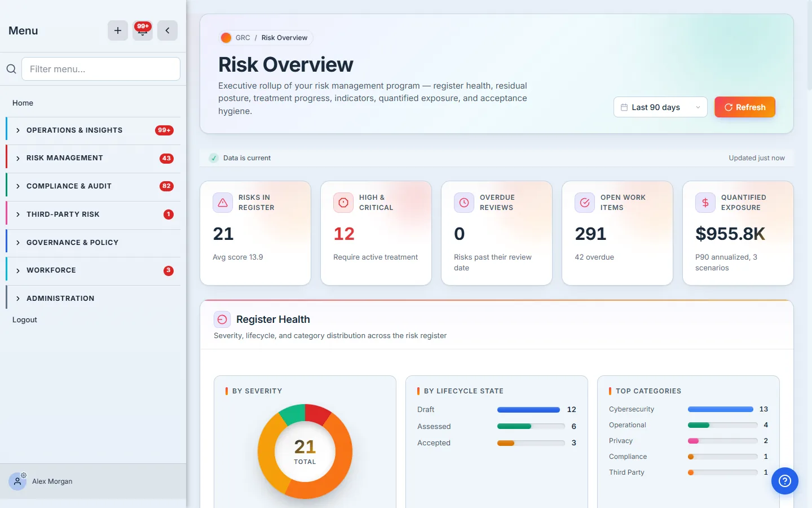Screen dimensions: 812x508
Task: Click the 1 badge on Third-Party Risk
Action: pos(168,214)
